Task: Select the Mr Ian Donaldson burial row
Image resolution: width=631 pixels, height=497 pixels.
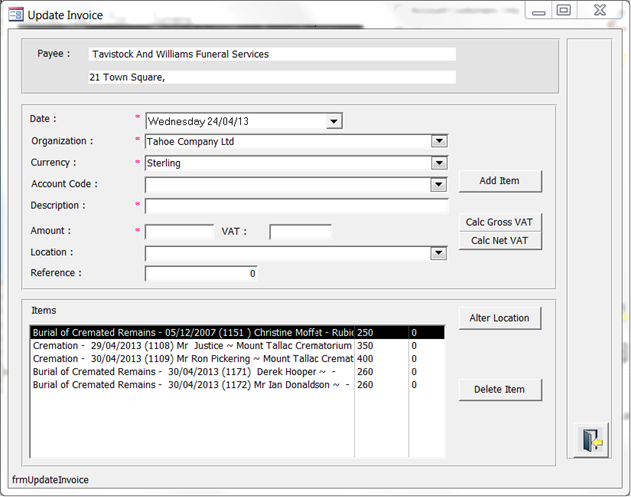Action: point(237,385)
